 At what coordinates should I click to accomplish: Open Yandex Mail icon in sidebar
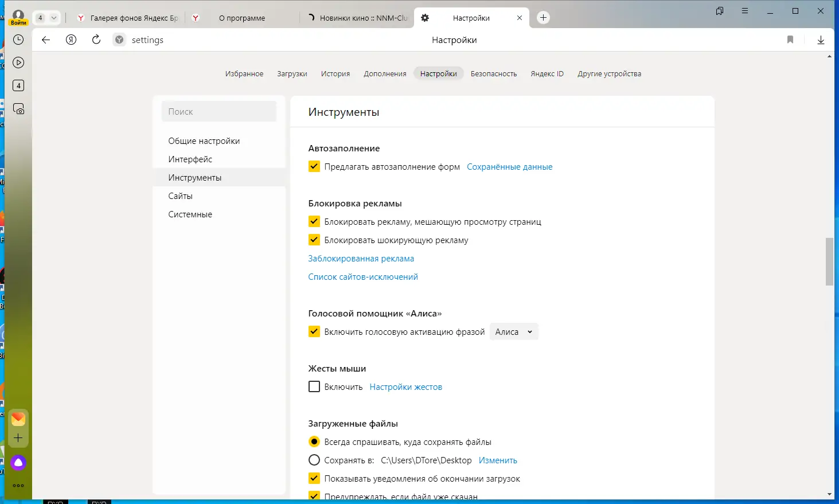pyautogui.click(x=18, y=419)
